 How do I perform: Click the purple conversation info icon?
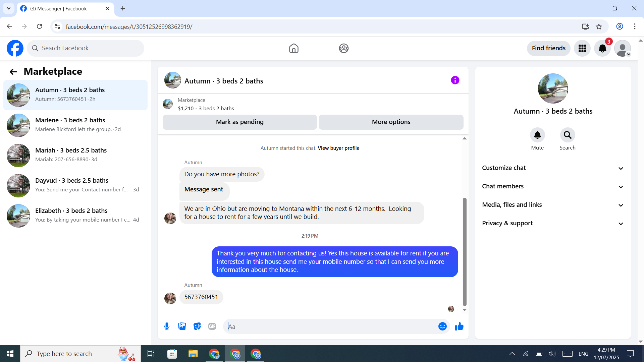(x=455, y=80)
